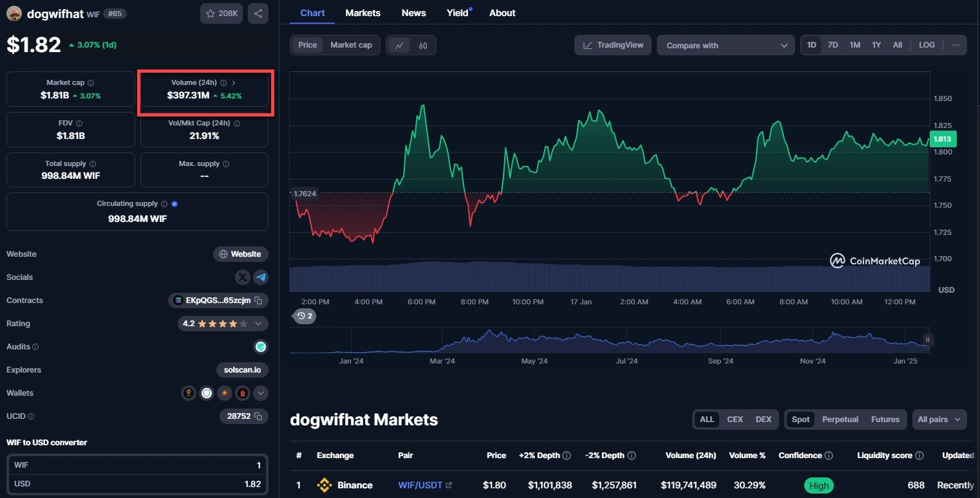Click the audit badge icon
Viewport: 980px width, 498px height.
(x=261, y=347)
